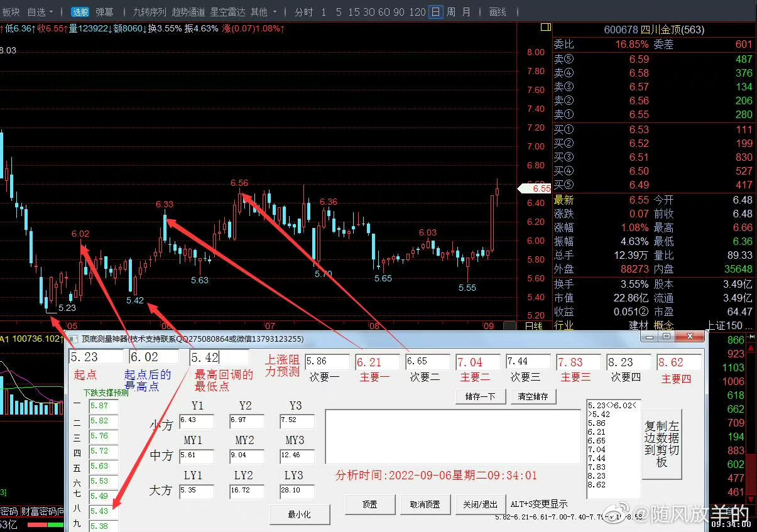Click the 起点 input showing 5.23
Image resolution: width=757 pixels, height=532 pixels.
pyautogui.click(x=96, y=357)
